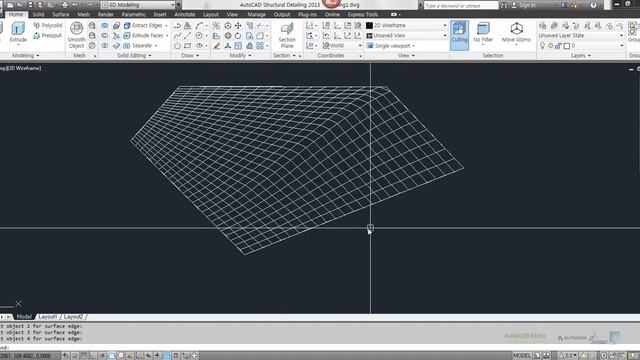Expand the Solid Editing panel

pos(134,55)
